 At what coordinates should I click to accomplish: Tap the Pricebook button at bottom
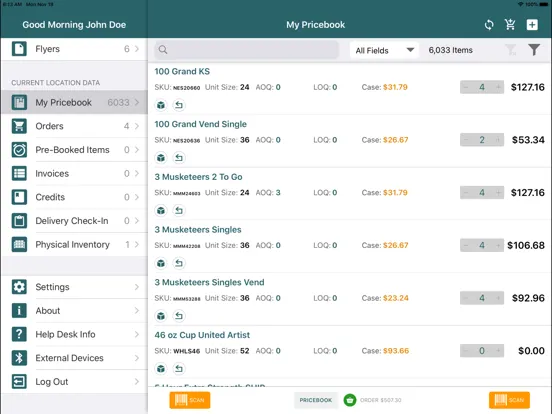316,400
